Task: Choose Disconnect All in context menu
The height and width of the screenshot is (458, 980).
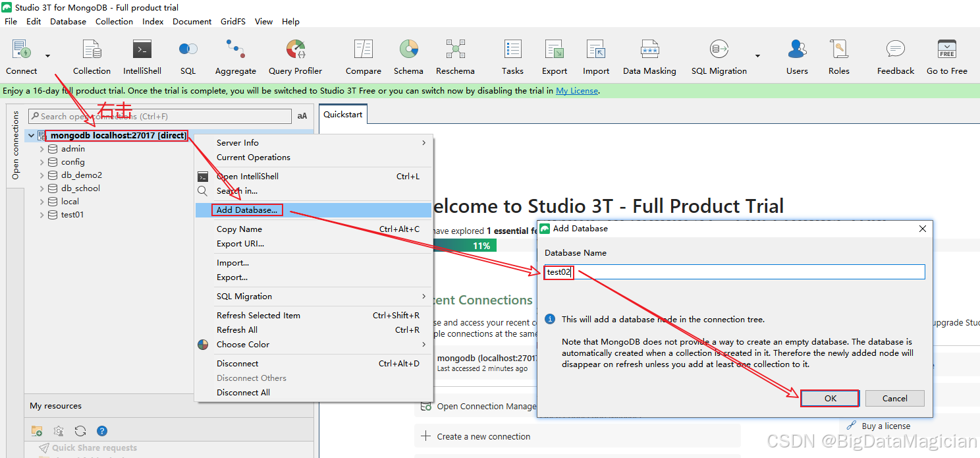Action: pyautogui.click(x=314, y=392)
